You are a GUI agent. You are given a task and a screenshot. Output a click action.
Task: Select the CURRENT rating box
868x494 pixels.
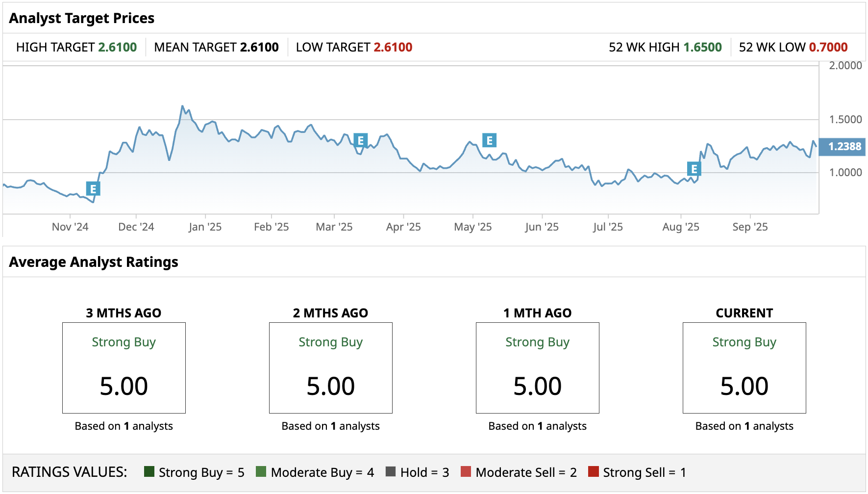pos(744,367)
